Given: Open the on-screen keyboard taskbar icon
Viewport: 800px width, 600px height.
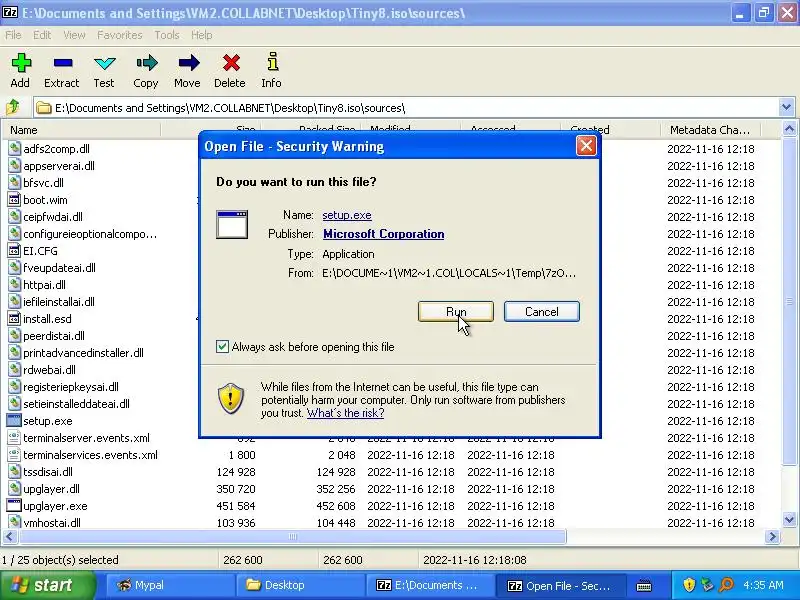Looking at the screenshot, I should [644, 585].
